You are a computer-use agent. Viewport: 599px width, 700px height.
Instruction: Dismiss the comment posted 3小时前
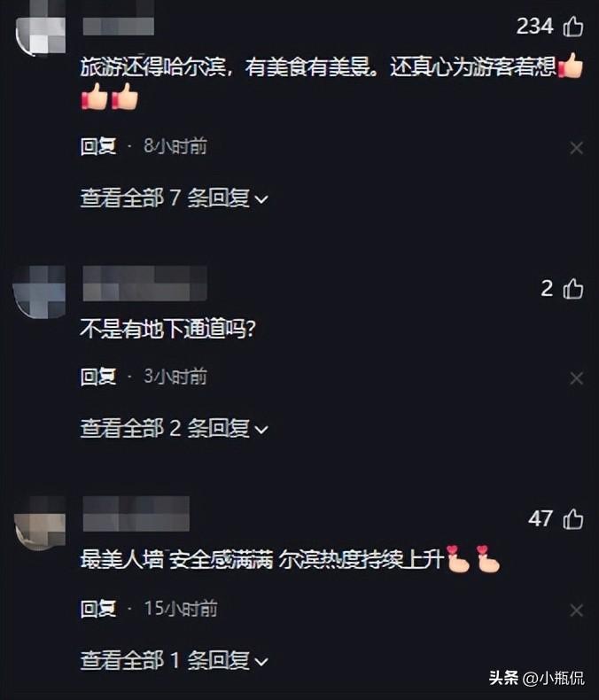pos(576,378)
